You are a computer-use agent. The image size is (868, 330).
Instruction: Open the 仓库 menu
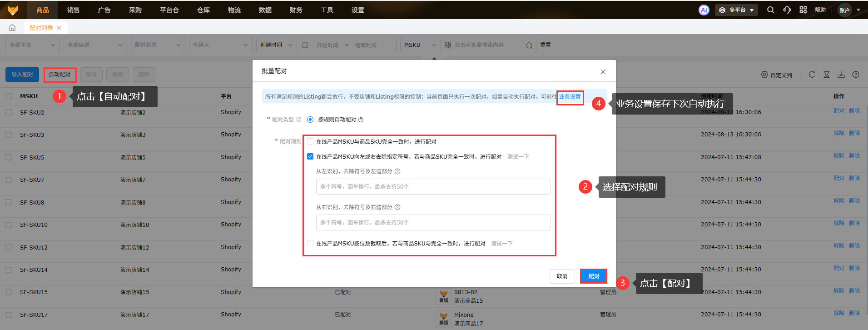(203, 10)
